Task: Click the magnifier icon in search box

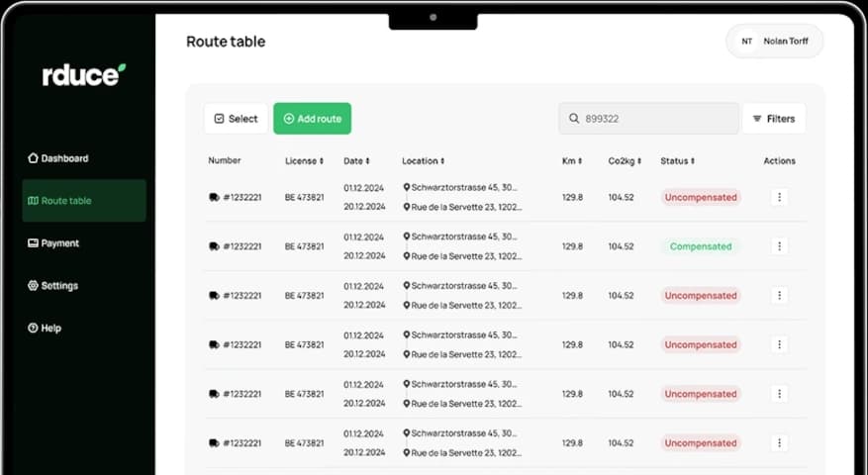Action: click(574, 119)
